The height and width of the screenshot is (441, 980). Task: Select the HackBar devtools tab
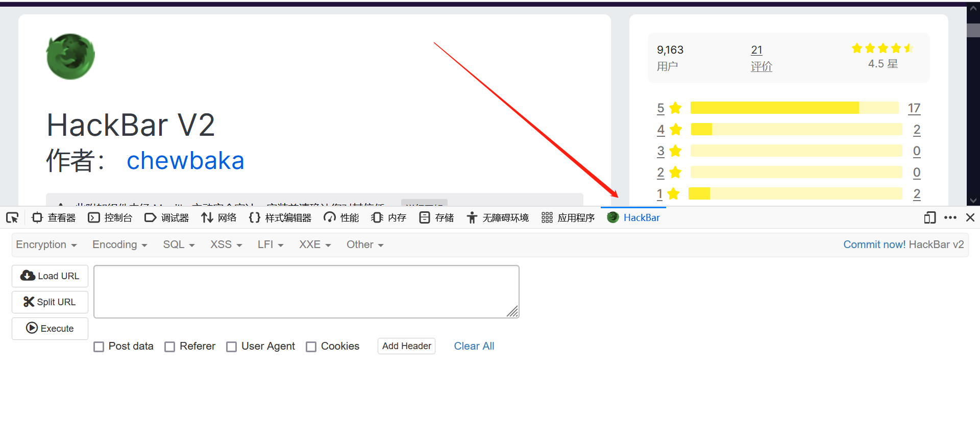click(633, 218)
